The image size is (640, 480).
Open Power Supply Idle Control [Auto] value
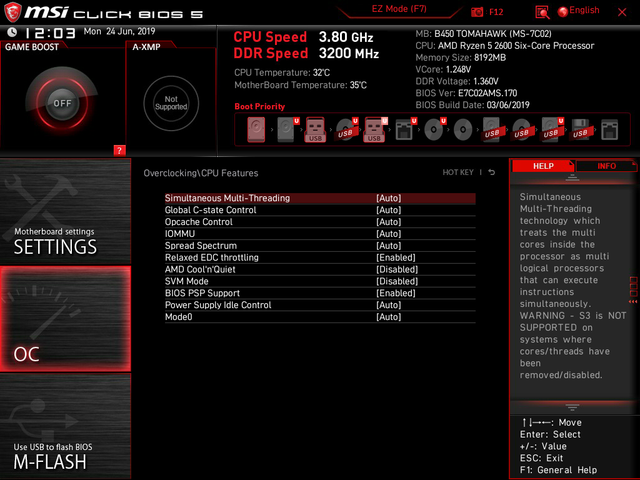pos(388,305)
